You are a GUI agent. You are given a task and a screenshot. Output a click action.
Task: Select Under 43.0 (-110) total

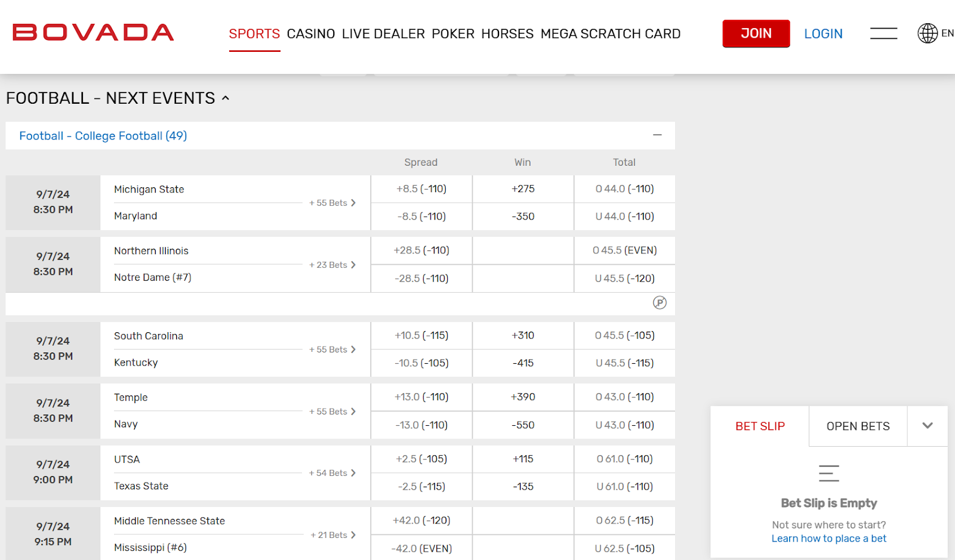tap(625, 425)
